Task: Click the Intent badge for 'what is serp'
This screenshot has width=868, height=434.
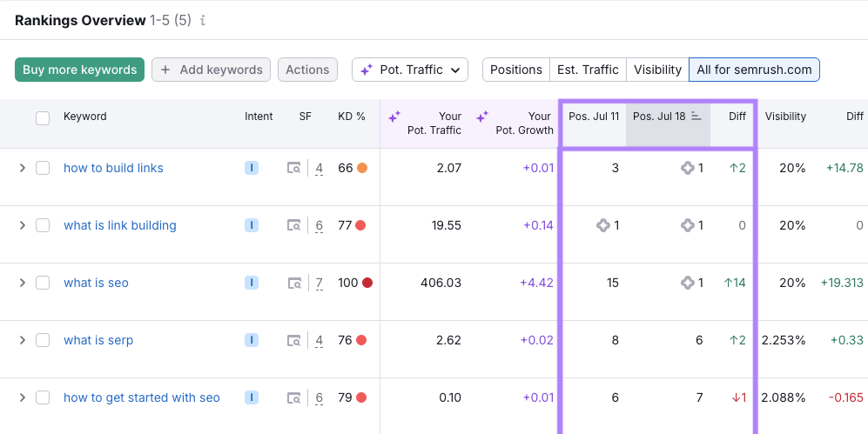Action: coord(252,340)
